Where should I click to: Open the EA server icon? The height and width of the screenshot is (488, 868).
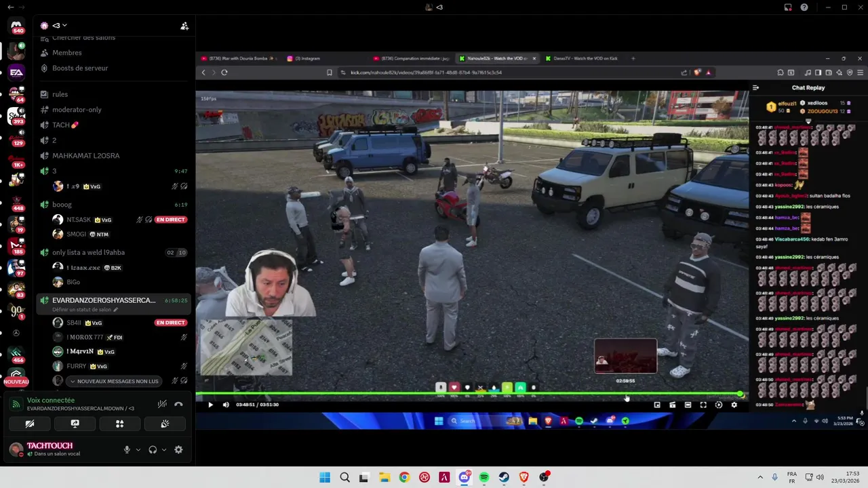coord(16,72)
